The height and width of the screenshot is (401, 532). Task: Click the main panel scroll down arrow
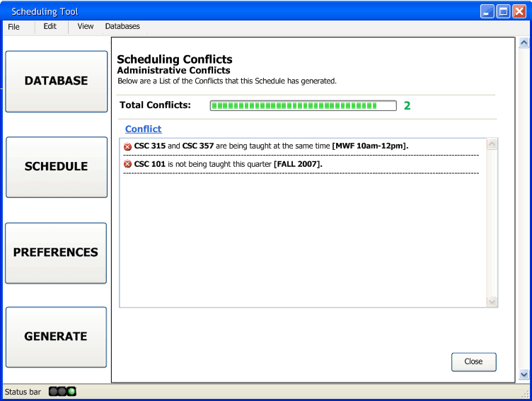[x=524, y=375]
